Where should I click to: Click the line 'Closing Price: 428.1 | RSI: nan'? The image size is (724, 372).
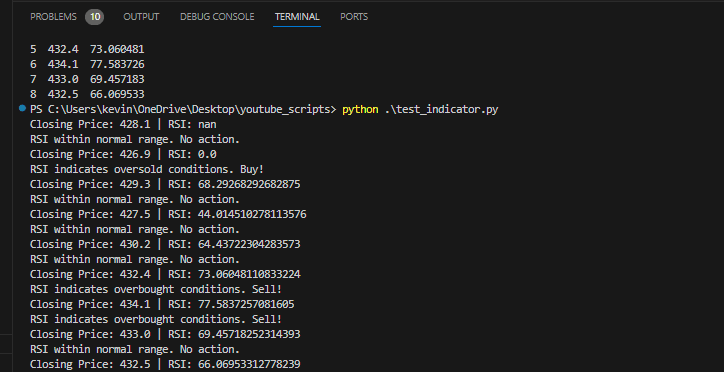[x=123, y=124]
